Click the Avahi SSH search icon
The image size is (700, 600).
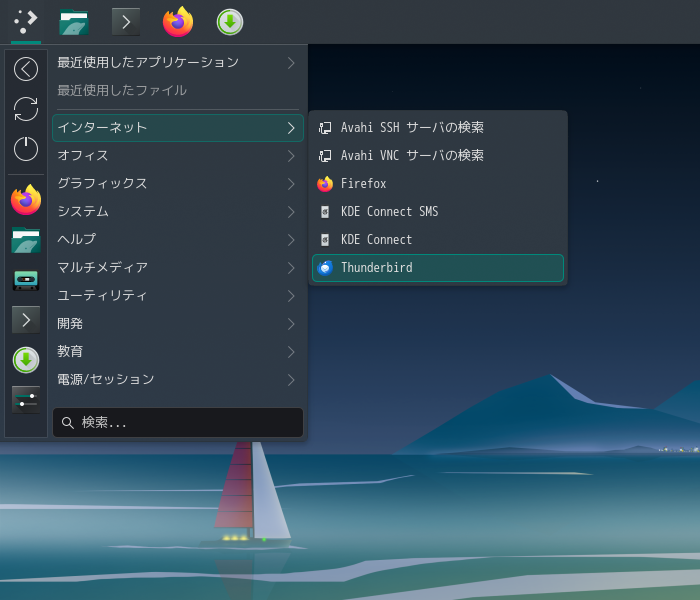(x=325, y=128)
